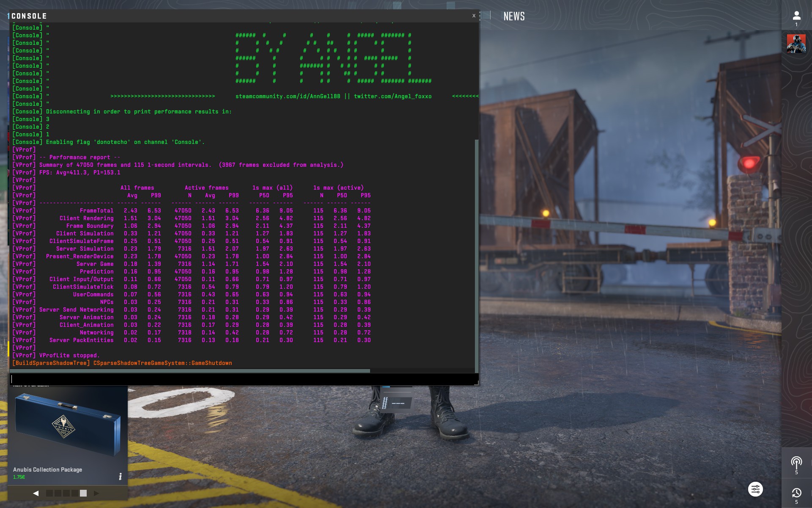The height and width of the screenshot is (508, 812).
Task: Click the "ClientSimulateTick" row label
Action: click(83, 287)
